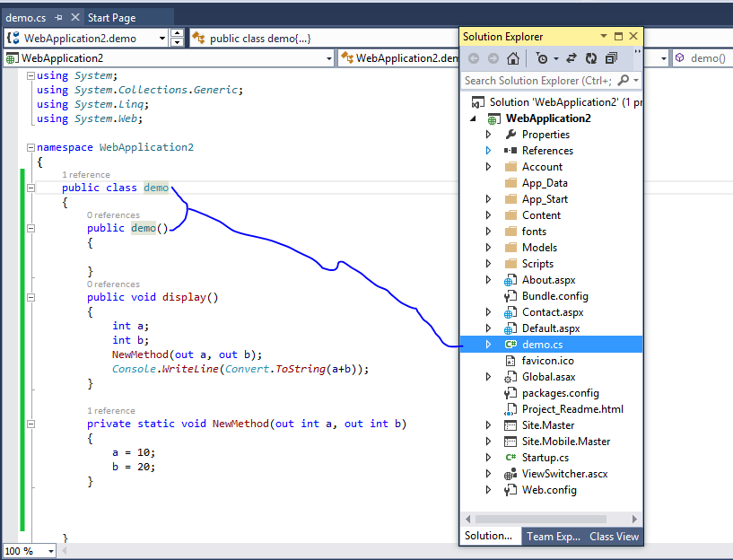Screen dimensions: 733x560
Task: Open the zoom 100 % dropdown
Action: pos(51,551)
